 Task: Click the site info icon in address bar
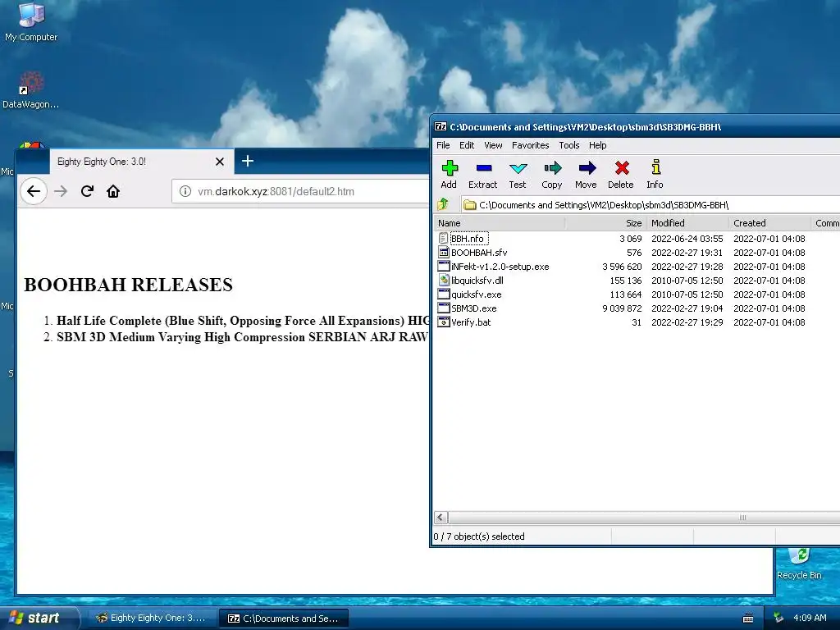(x=185, y=191)
